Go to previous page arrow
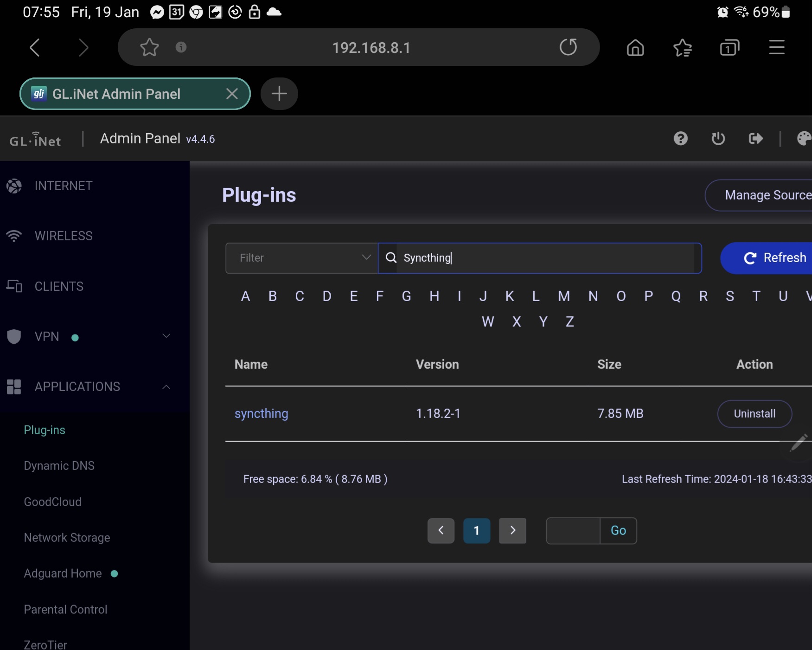 tap(441, 530)
